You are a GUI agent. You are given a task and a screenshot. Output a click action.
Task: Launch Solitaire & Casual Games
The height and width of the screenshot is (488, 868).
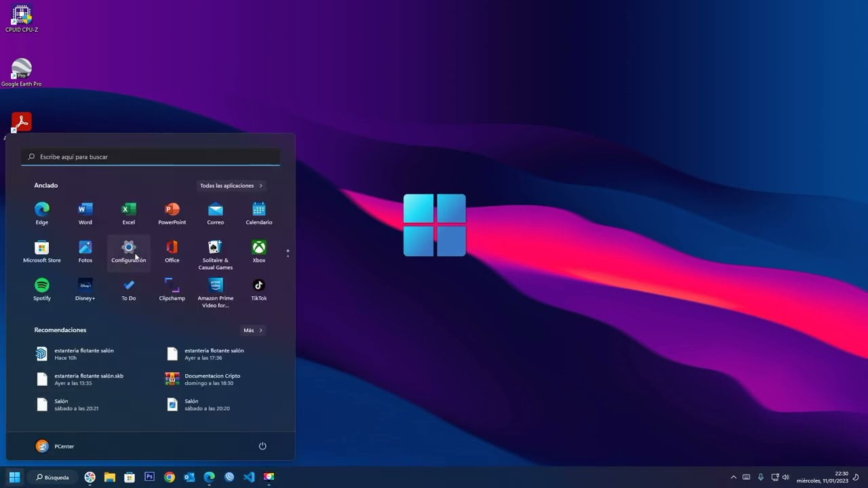pyautogui.click(x=216, y=254)
